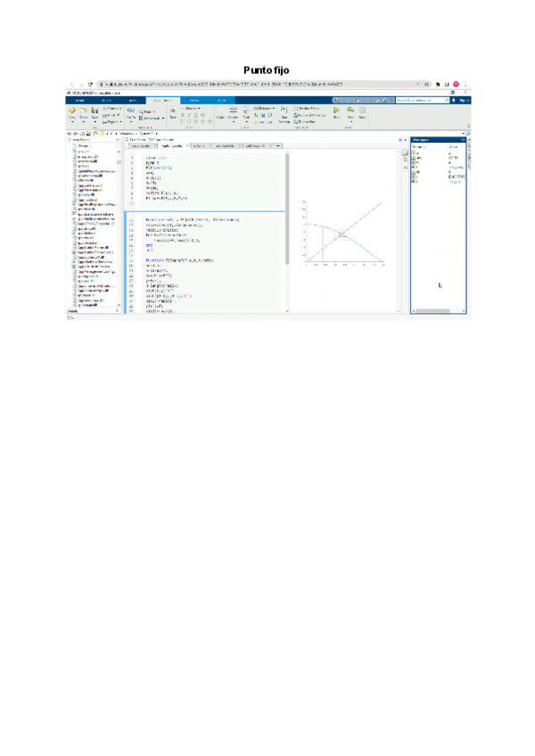Click the Compare button
535x756 pixels.
[x=113, y=108]
